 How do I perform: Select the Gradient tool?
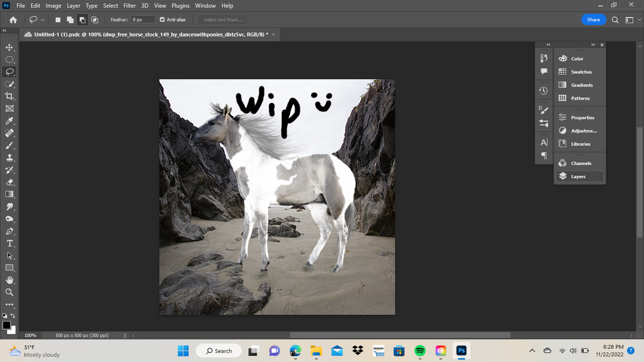tap(10, 194)
